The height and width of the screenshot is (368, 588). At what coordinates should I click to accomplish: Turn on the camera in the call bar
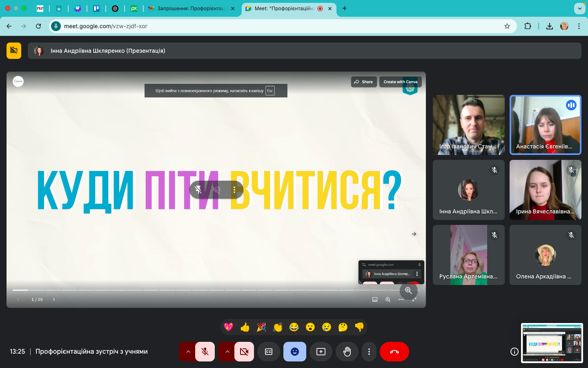[244, 352]
